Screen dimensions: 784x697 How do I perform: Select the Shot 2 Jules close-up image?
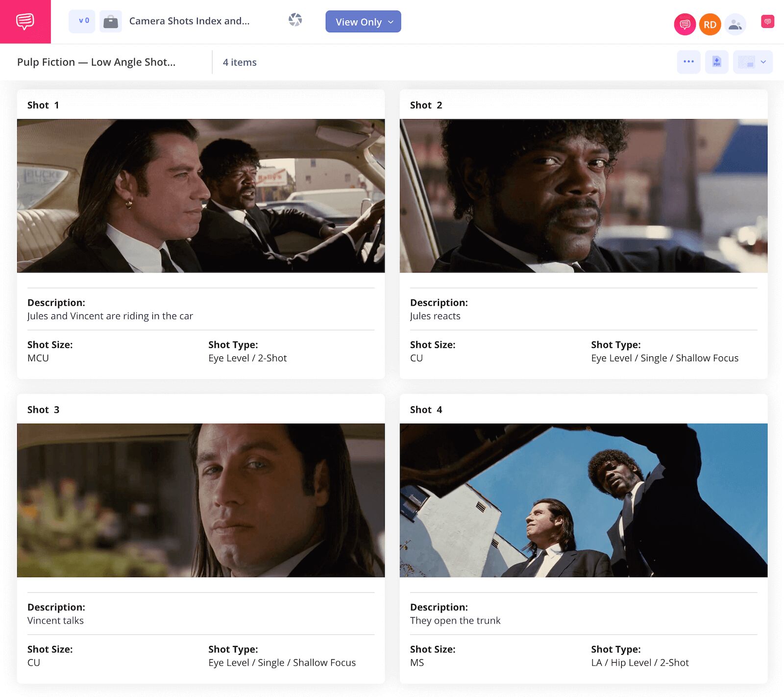pyautogui.click(x=583, y=196)
